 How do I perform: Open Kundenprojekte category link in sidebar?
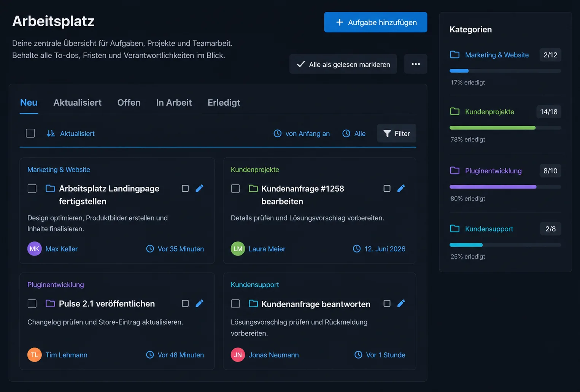point(489,112)
